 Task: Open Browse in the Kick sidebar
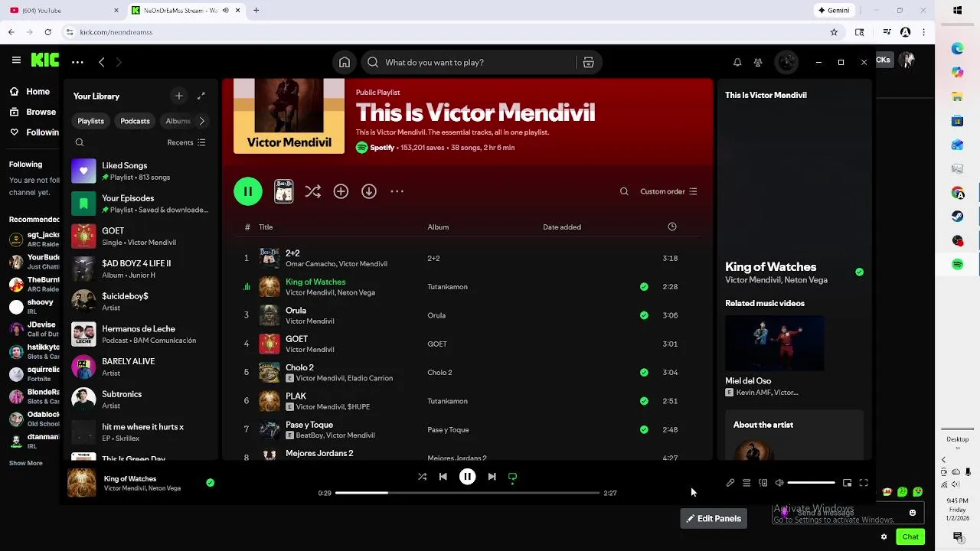click(32, 112)
